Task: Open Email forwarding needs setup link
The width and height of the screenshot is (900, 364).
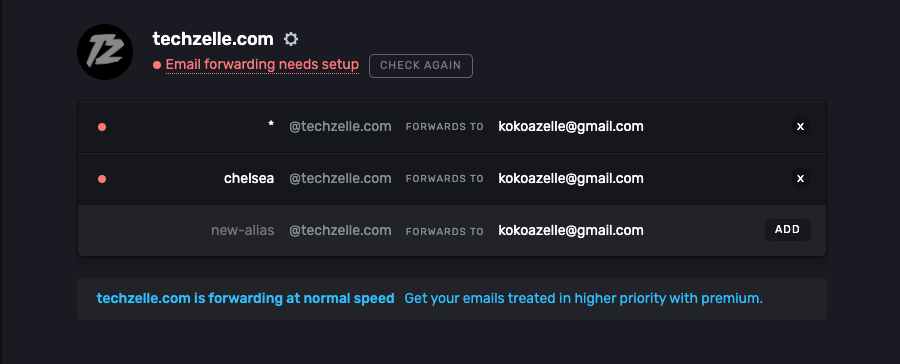Action: point(262,64)
